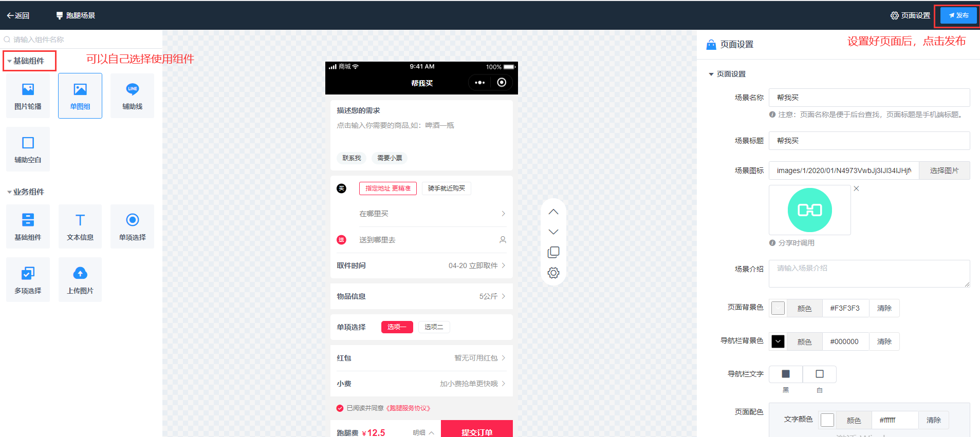Add the 单项选择 single choice component
The height and width of the screenshot is (437, 980).
(x=132, y=226)
